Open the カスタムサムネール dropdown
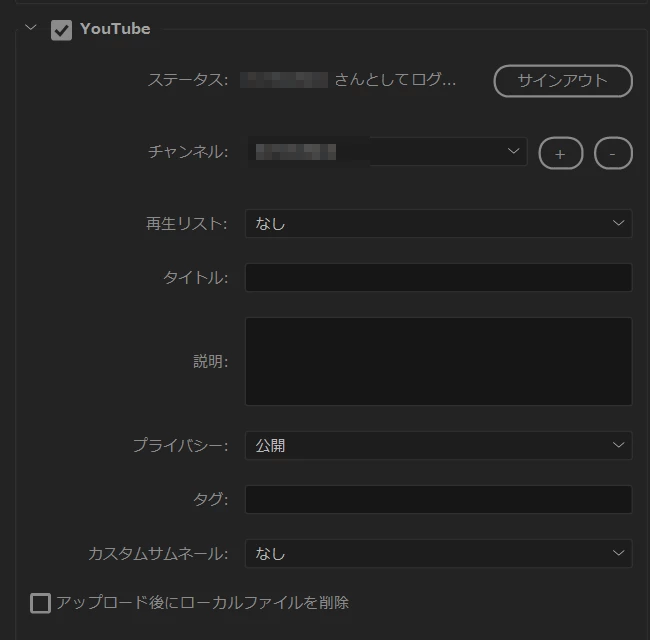The image size is (650, 640). 439,553
